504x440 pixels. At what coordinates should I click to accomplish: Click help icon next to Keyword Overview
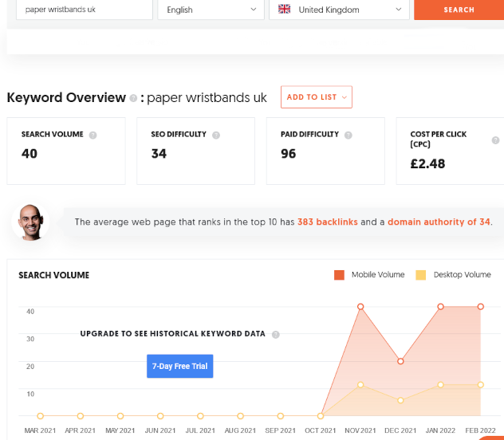tap(133, 98)
